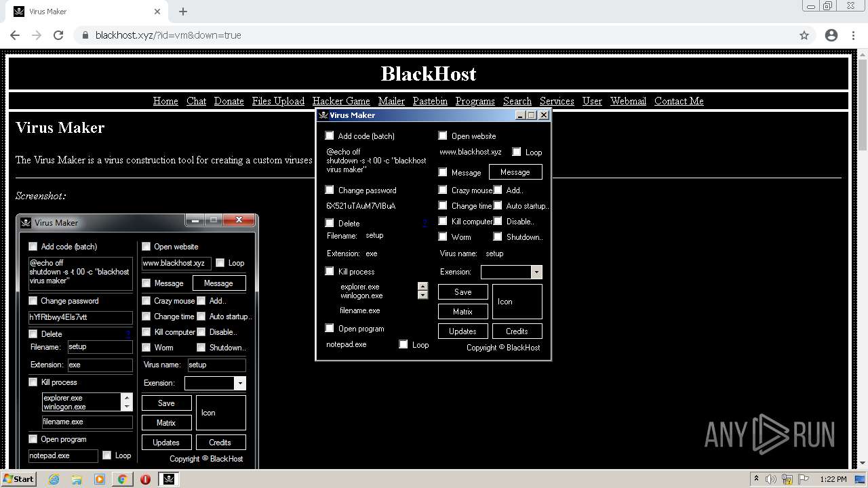The width and height of the screenshot is (868, 488).
Task: Switch to Chrome taskbar icon
Action: [122, 479]
